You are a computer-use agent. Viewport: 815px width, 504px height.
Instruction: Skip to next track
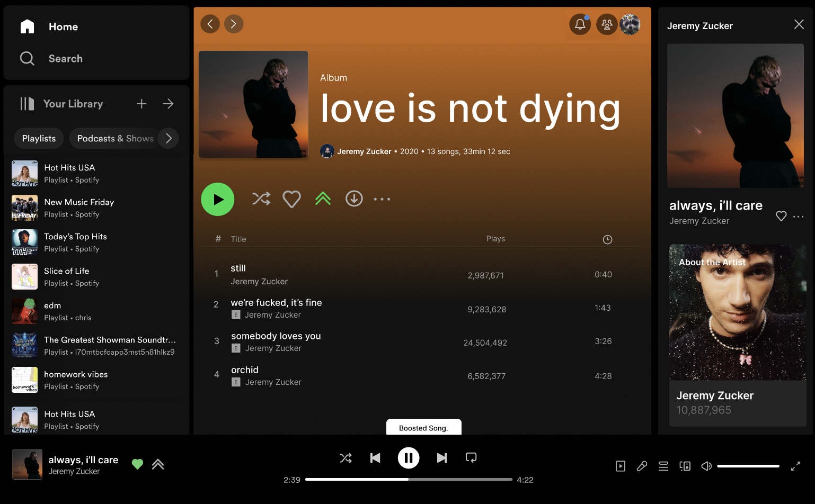[442, 458]
